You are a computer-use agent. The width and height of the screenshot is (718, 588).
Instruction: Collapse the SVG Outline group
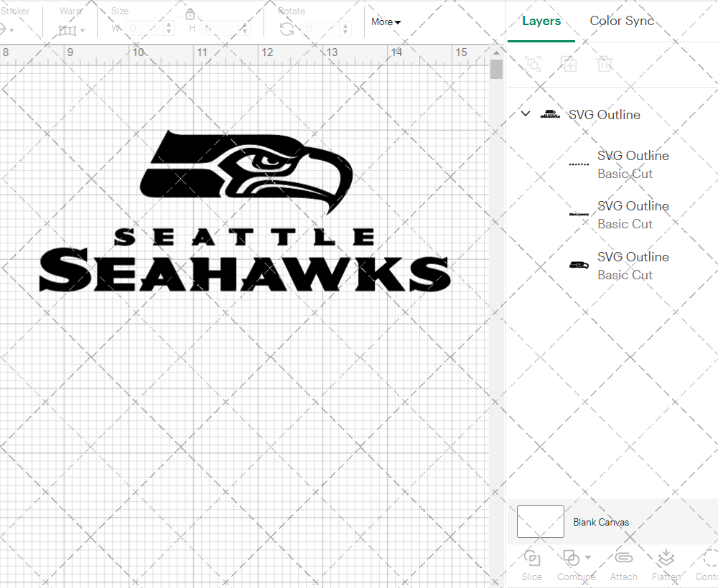tap(525, 113)
